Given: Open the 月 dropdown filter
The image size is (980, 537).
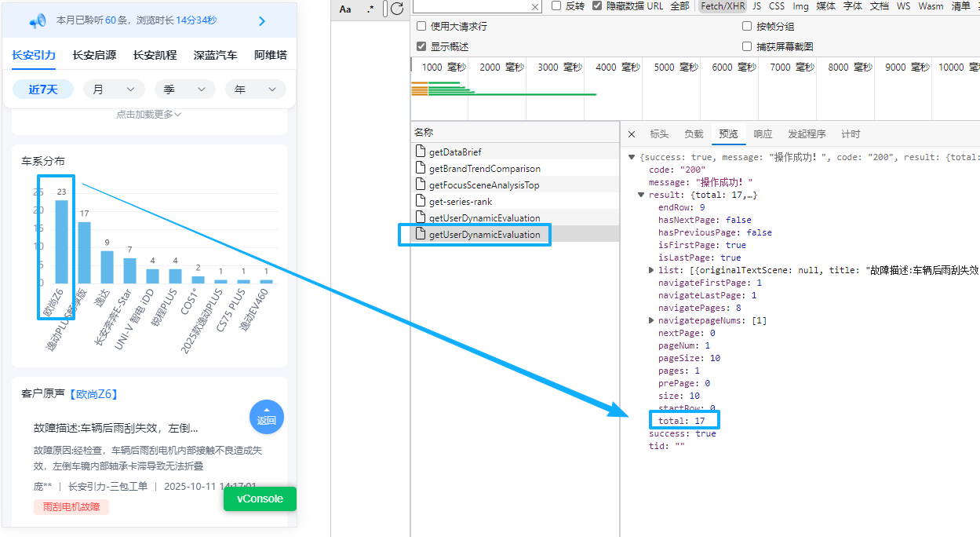Looking at the screenshot, I should click(x=114, y=89).
